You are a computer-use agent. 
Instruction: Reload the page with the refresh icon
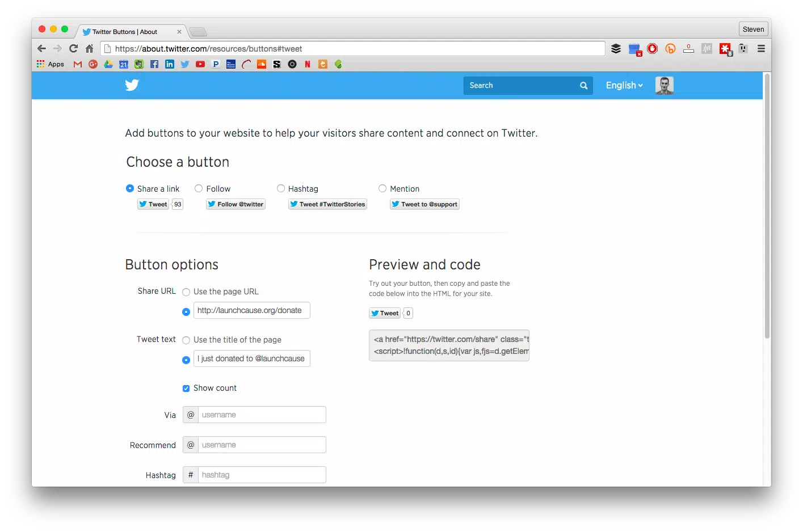73,49
